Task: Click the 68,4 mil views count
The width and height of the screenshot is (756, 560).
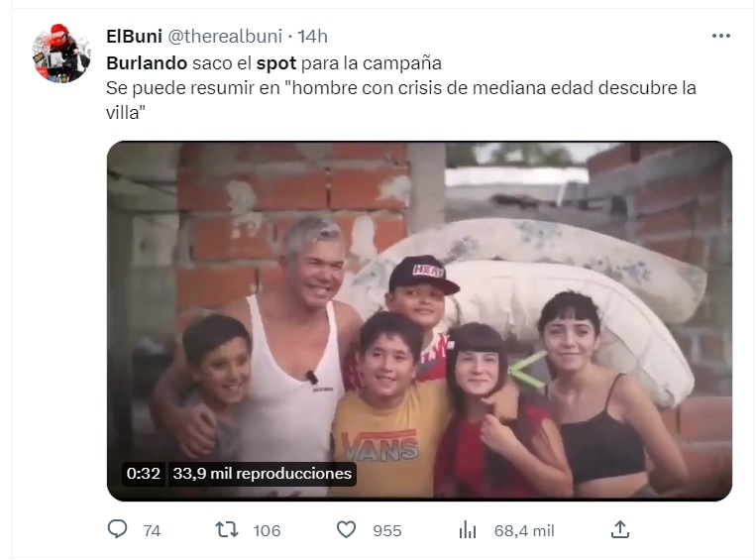Action: tap(524, 530)
